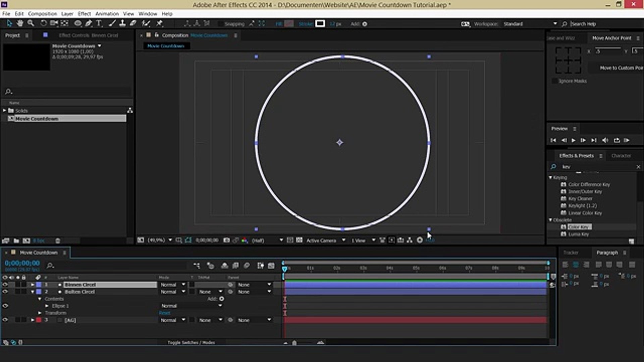Select the Type text tool

coord(99,23)
